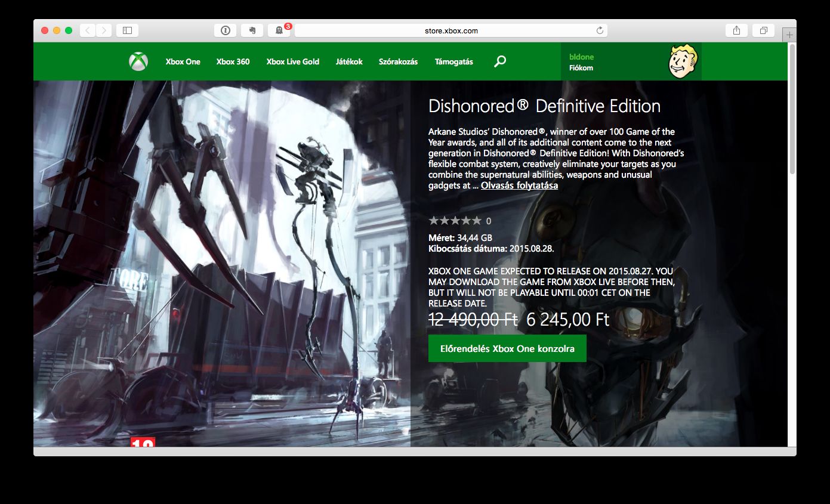Click the 1Password extension icon

(x=225, y=30)
